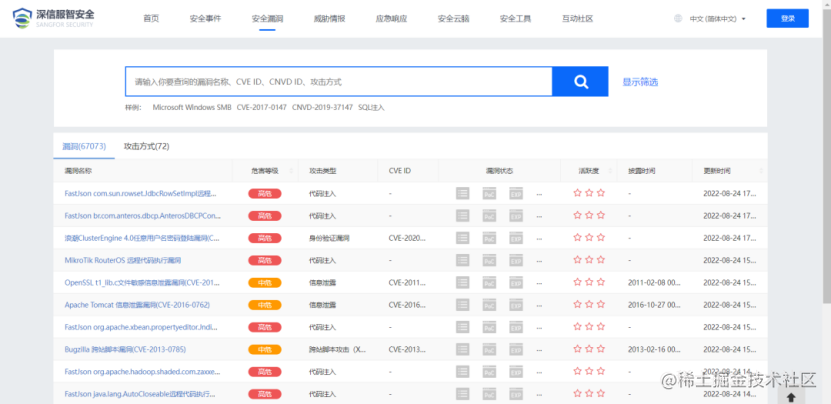Click 高危 badge in MikroTik RouterOS row
831x404 pixels.
pyautogui.click(x=264, y=260)
